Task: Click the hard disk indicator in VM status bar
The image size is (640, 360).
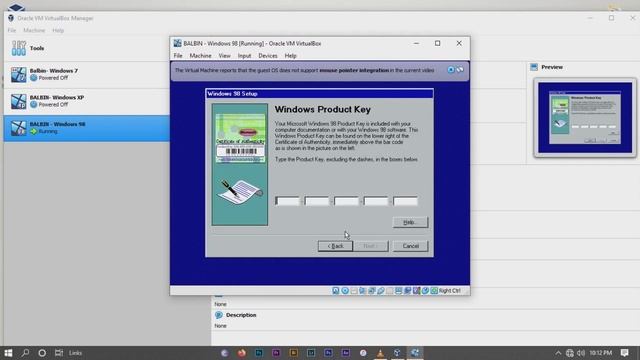Action: pos(336,291)
